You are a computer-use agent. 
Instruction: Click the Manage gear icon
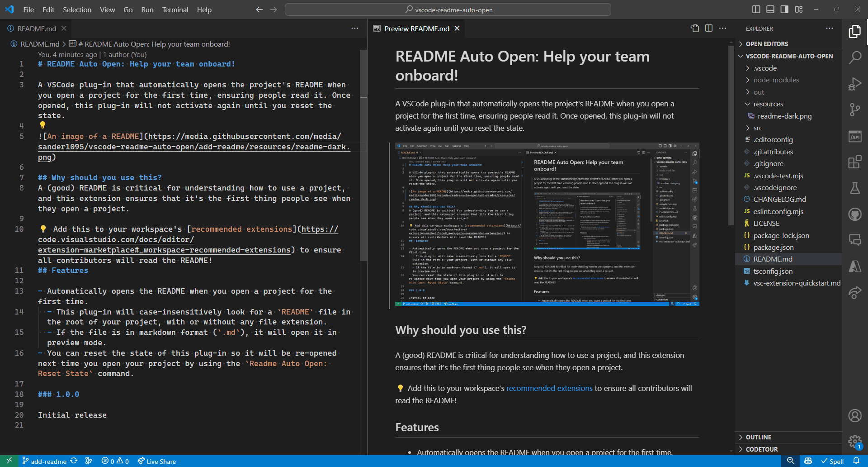[854, 441]
